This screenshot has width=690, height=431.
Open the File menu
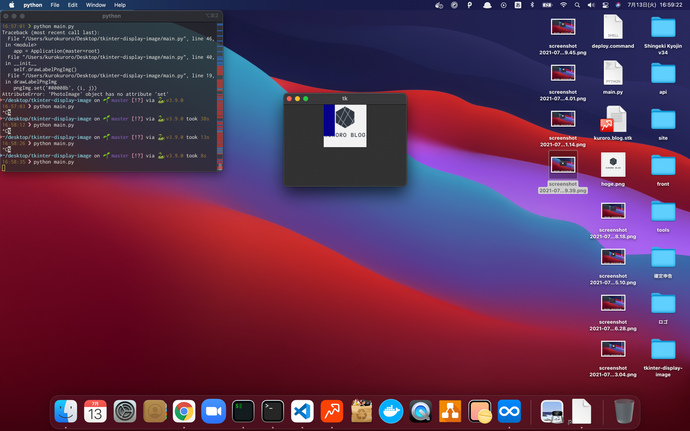[55, 5]
